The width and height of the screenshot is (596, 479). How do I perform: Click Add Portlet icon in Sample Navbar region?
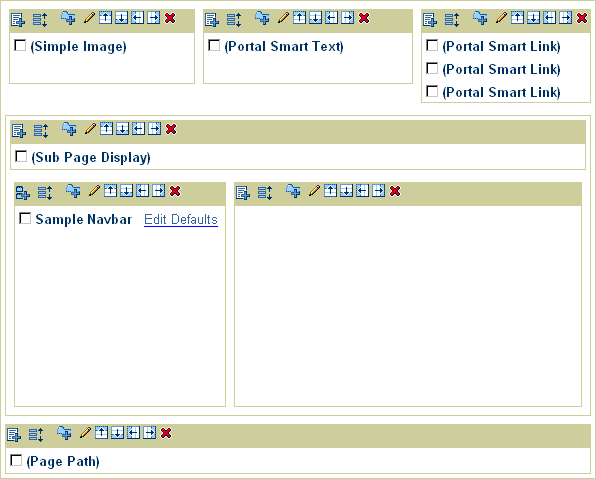[x=23, y=192]
